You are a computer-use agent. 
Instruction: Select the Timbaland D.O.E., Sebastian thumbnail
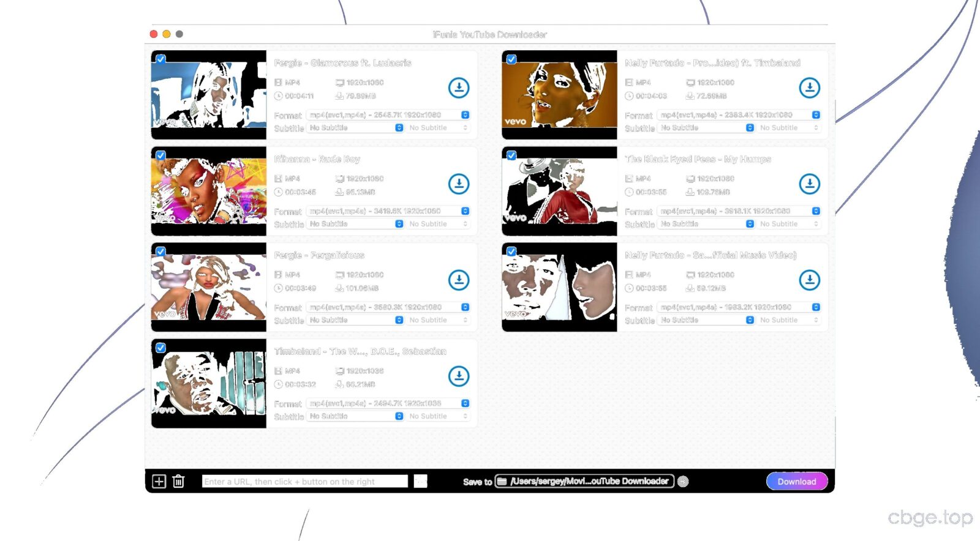[209, 383]
